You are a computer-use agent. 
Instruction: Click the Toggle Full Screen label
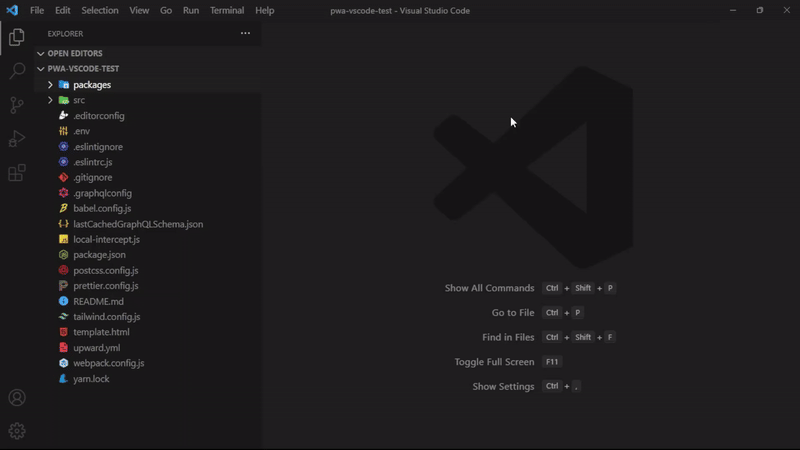[494, 362]
